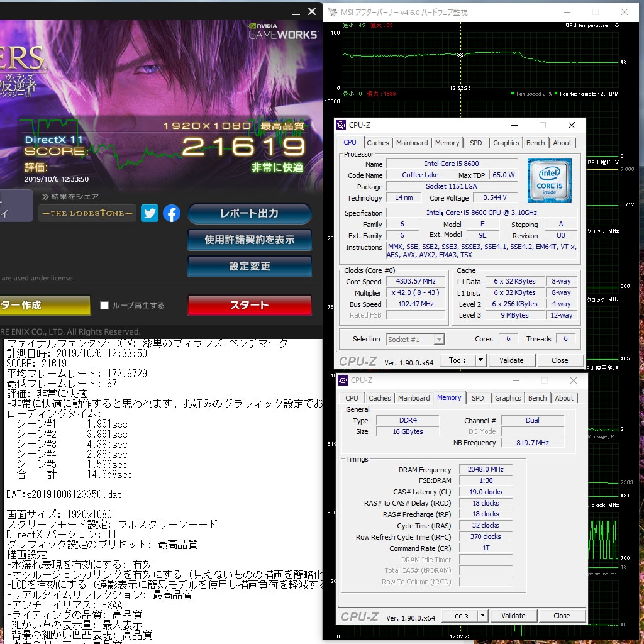Switch to Caches tab in upper CPU-Z
This screenshot has width=644, height=644.
pyautogui.click(x=377, y=143)
